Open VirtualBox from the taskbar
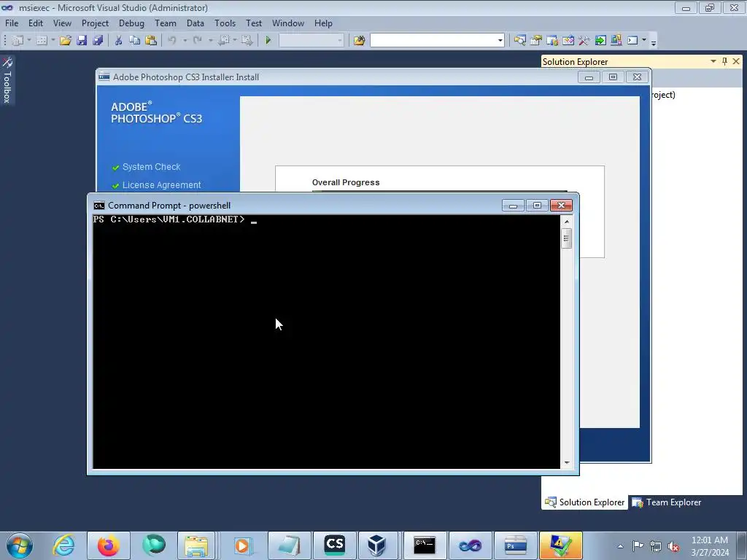This screenshot has width=747, height=560. click(x=376, y=545)
